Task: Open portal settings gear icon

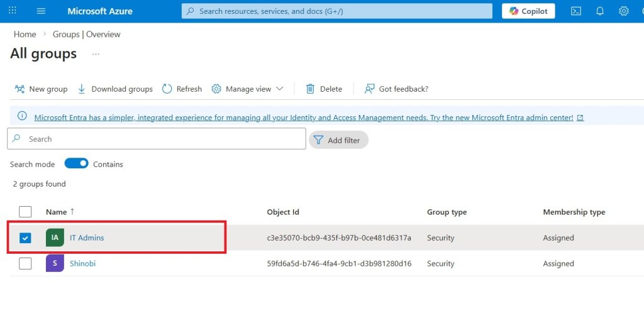Action: pos(623,11)
